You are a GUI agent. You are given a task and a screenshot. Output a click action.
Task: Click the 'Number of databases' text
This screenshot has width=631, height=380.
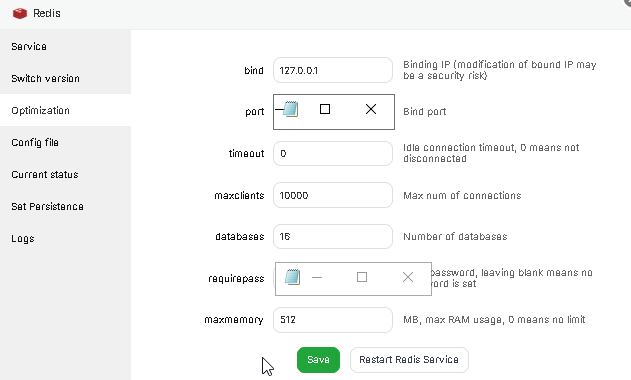(x=455, y=236)
